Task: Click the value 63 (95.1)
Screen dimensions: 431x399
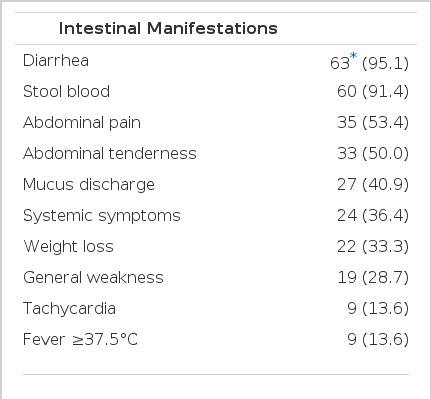Action: coord(369,63)
